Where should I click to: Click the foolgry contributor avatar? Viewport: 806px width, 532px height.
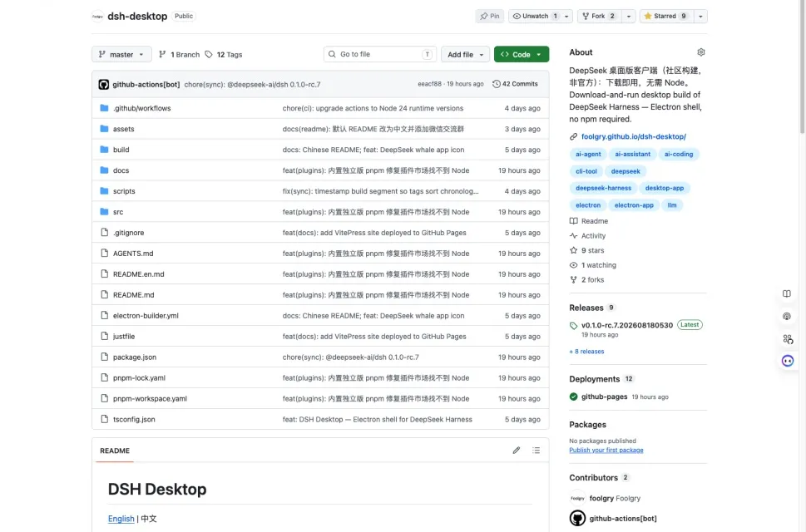578,498
